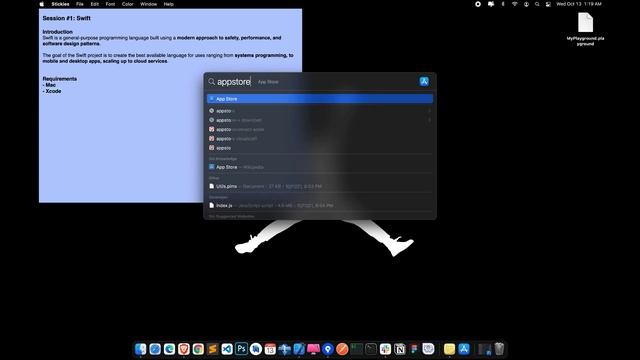
Task: Click the 'Requirements' heading in the sticky
Action: click(x=60, y=79)
